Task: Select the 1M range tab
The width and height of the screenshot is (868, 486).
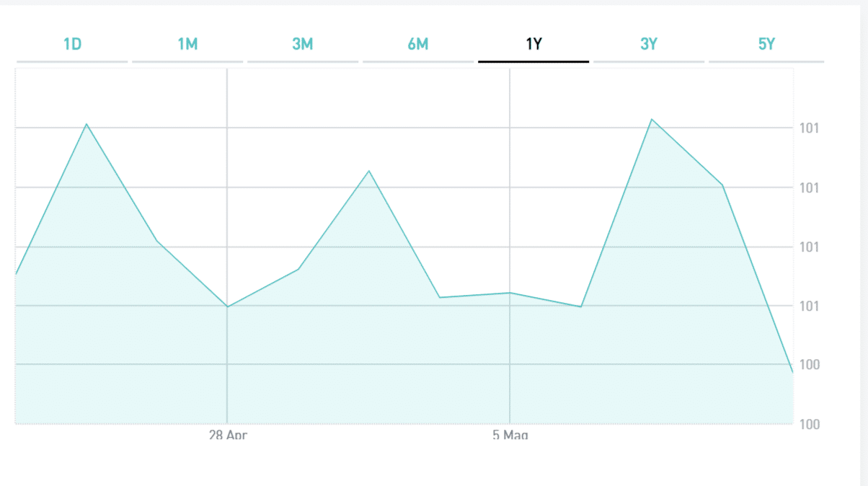Action: [187, 45]
